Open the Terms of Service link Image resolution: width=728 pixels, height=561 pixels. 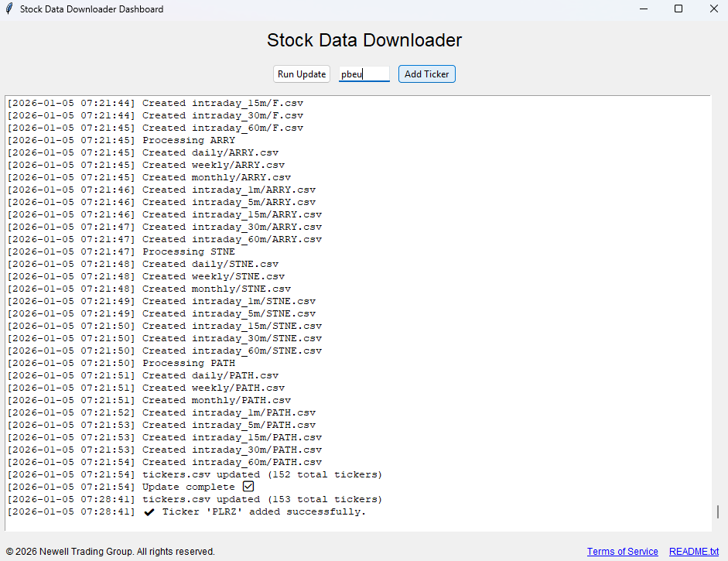click(622, 551)
